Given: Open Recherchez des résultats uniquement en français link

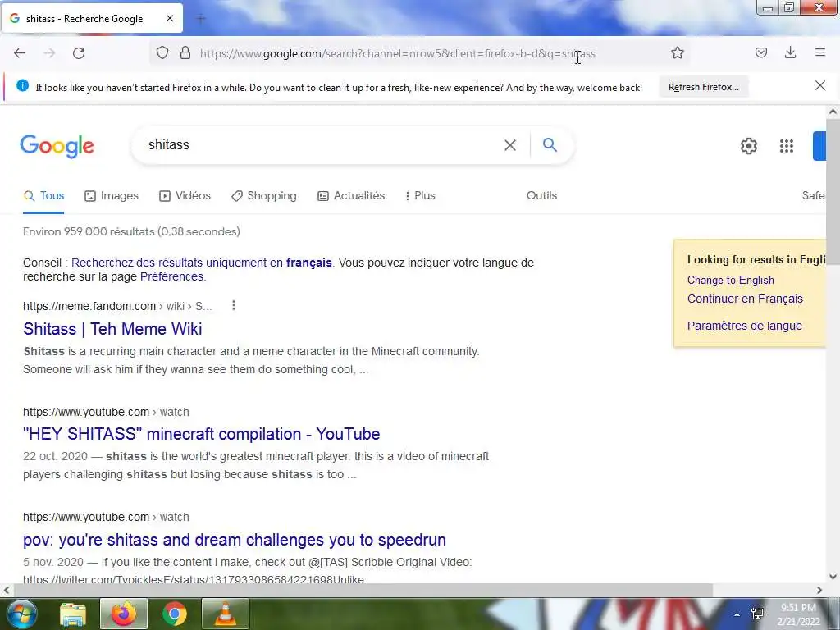Looking at the screenshot, I should [202, 262].
